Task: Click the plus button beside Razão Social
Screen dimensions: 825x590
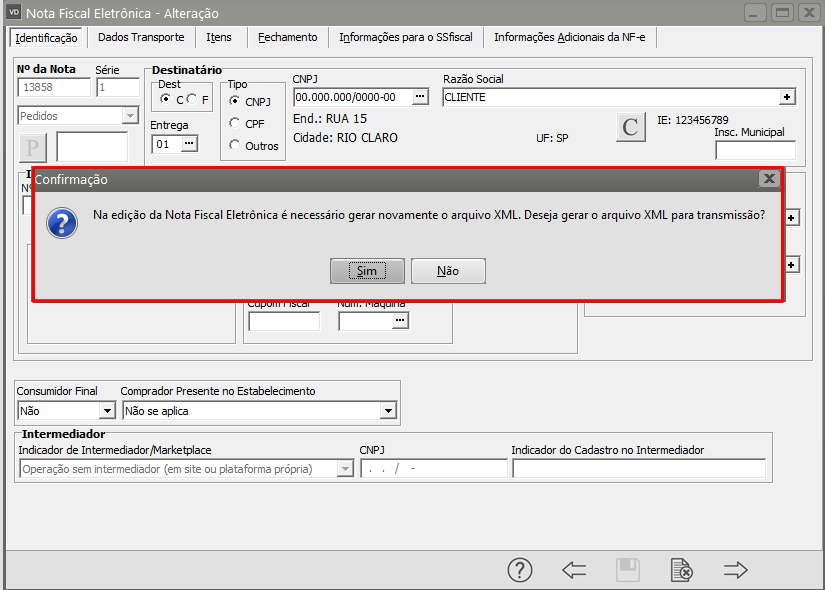Action: (x=787, y=97)
